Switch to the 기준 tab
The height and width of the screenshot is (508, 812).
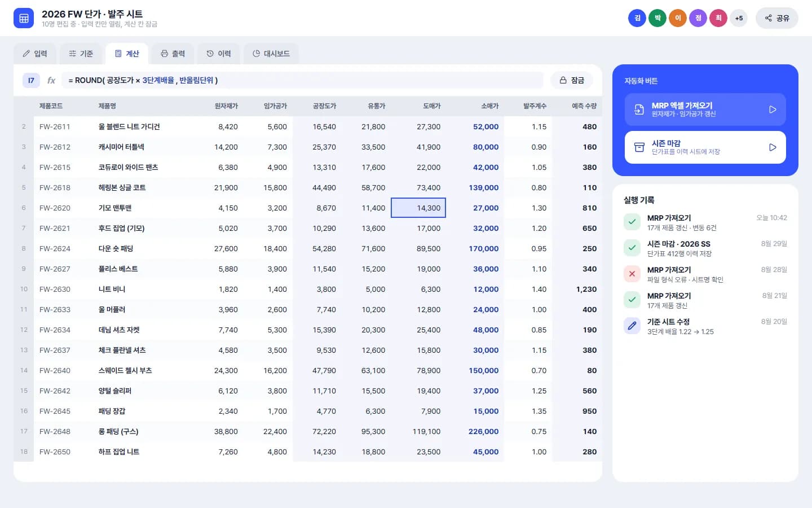point(81,54)
